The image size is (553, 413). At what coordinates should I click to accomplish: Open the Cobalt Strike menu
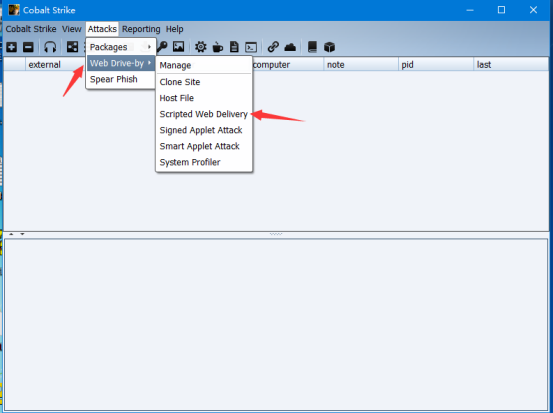click(x=31, y=29)
